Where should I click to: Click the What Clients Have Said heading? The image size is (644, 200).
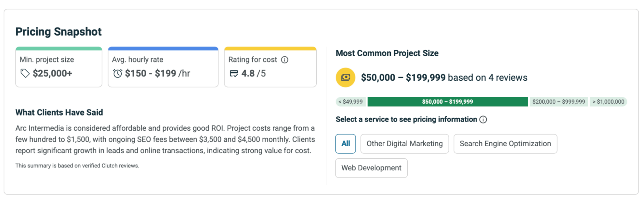59,112
